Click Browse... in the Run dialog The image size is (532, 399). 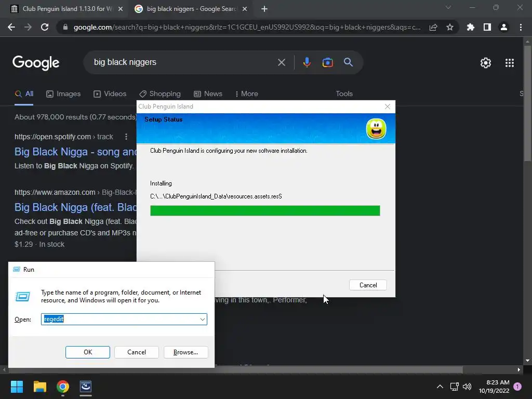[x=185, y=352]
